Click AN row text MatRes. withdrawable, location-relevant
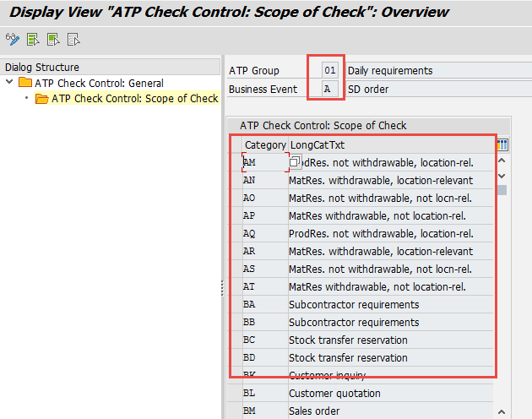532x419 pixels. [381, 180]
